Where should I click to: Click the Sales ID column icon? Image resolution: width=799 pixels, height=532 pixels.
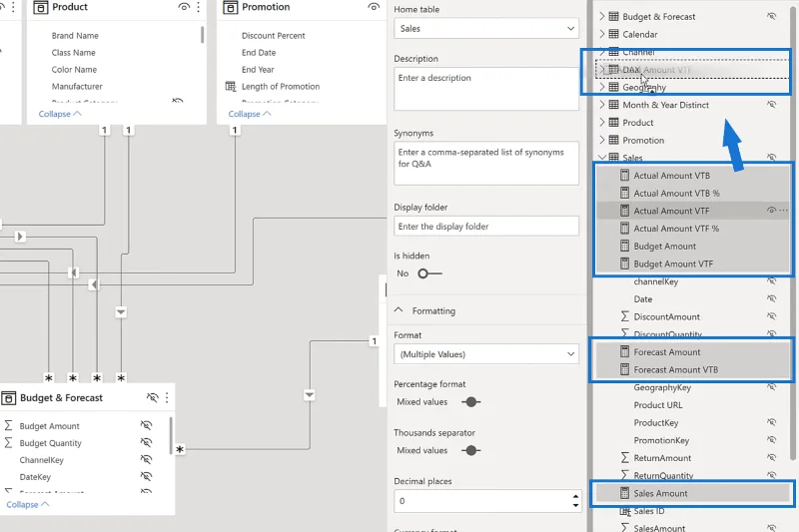[625, 511]
